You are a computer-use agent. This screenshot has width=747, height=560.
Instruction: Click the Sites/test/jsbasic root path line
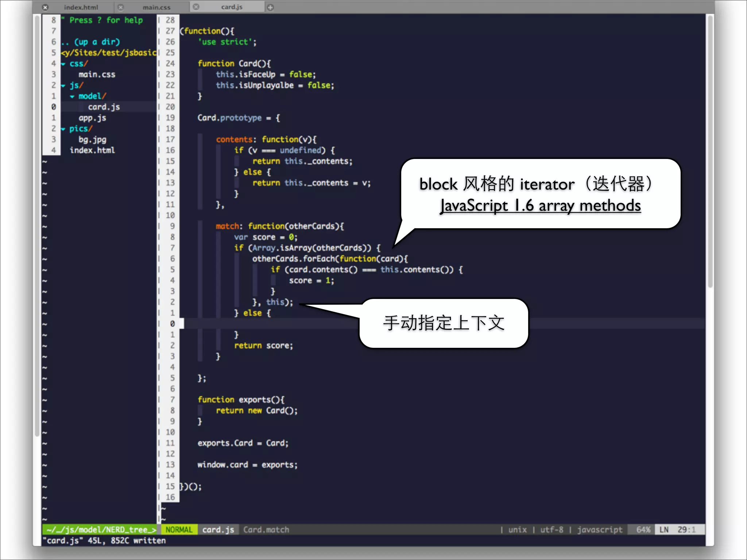(109, 53)
